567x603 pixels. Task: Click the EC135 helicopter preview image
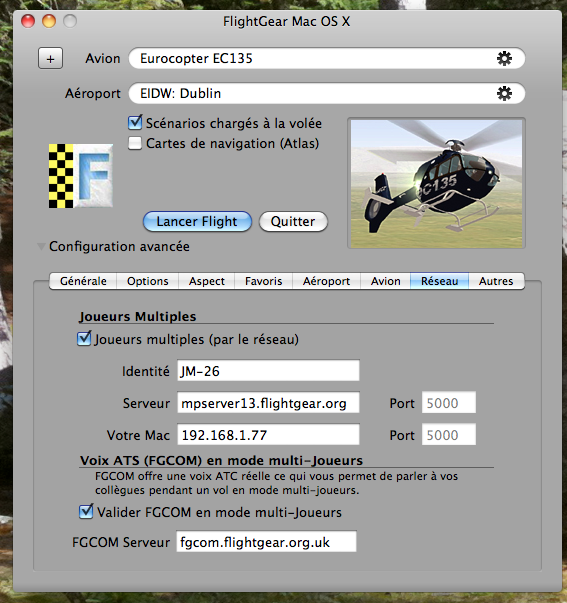tap(437, 183)
